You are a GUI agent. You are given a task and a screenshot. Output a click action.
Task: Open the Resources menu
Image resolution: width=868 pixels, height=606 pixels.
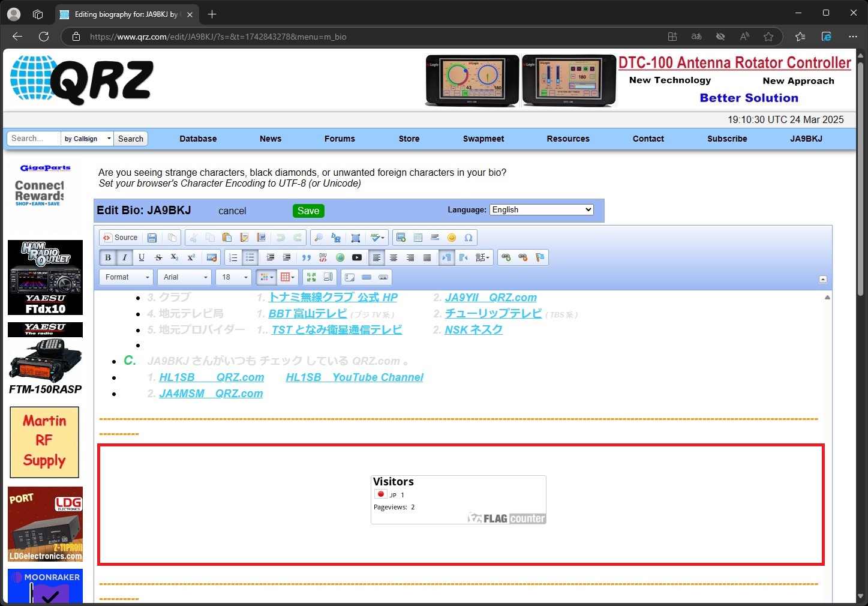tap(568, 139)
